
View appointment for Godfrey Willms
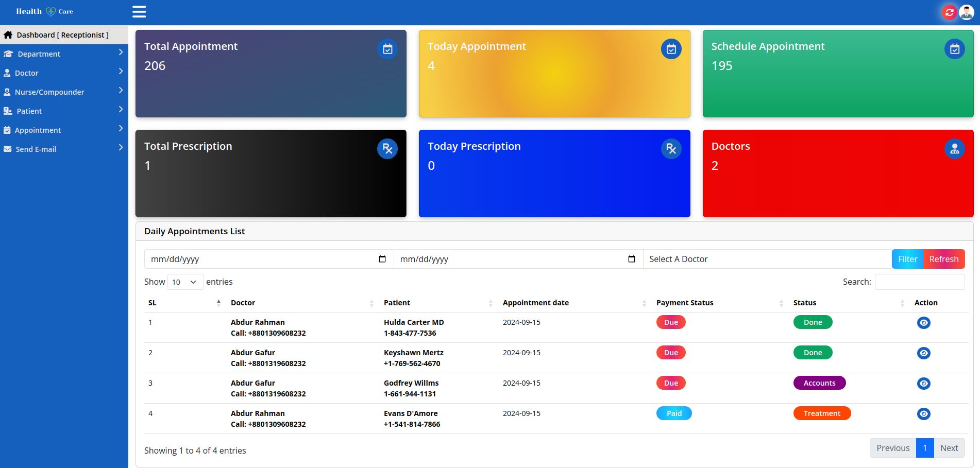point(923,384)
